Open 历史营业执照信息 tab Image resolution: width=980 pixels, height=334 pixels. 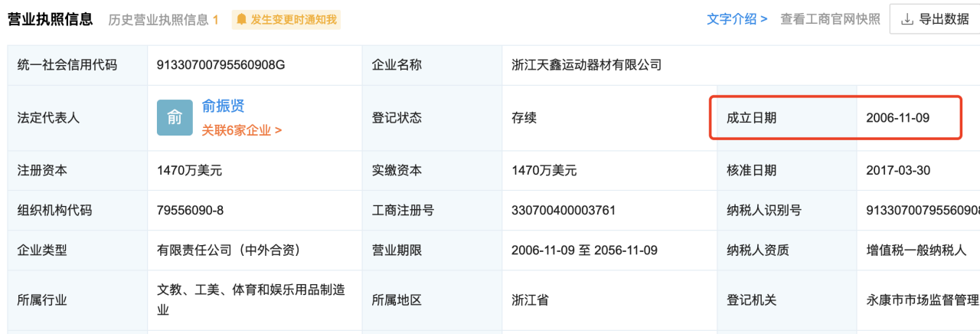(158, 19)
